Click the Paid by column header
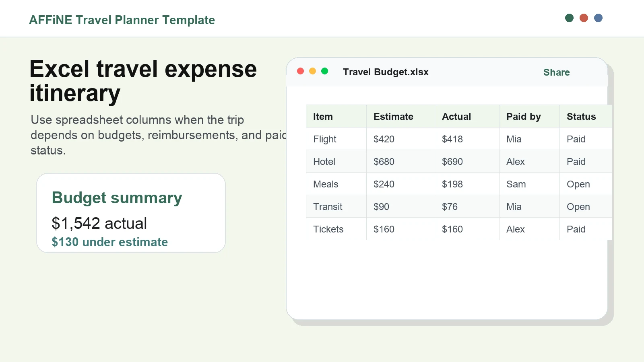This screenshot has height=362, width=644. [x=529, y=116]
